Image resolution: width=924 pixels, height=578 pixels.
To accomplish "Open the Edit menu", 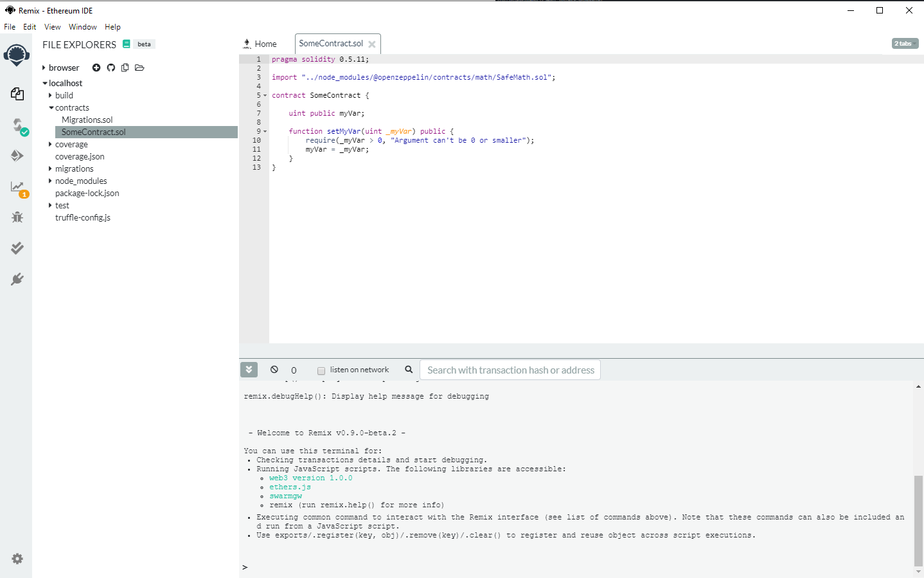I will point(30,27).
